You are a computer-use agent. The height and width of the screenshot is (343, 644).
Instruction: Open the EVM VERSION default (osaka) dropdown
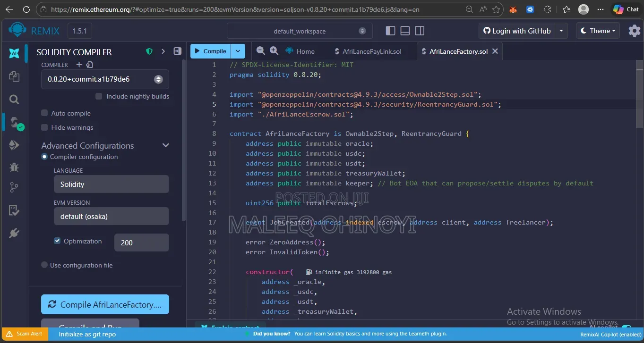[x=111, y=216]
